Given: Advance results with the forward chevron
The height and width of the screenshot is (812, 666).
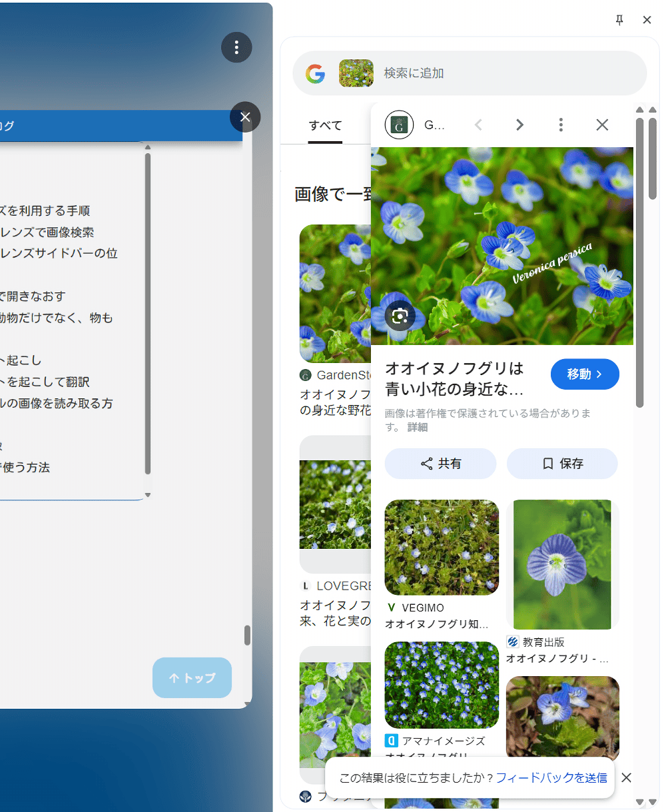Looking at the screenshot, I should point(520,125).
